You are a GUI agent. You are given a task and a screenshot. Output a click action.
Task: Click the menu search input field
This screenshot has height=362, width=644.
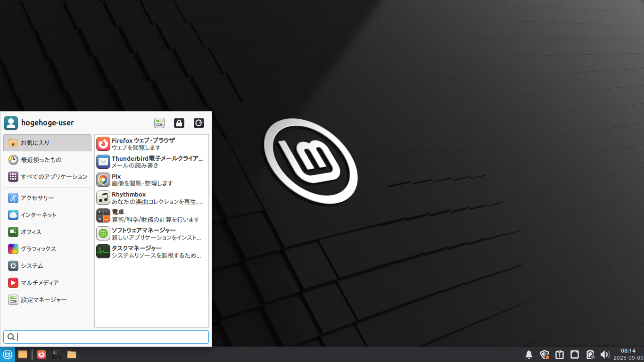106,337
